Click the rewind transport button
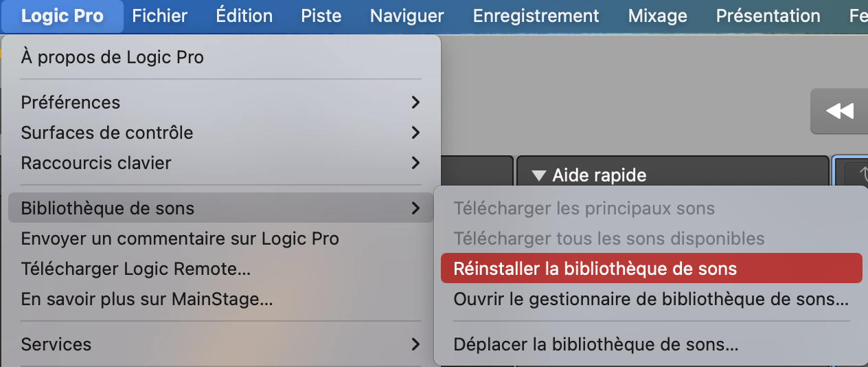Viewport: 868px width, 367px height. pos(839,111)
